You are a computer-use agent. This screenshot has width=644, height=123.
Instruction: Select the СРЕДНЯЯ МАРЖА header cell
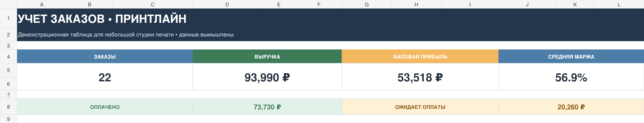(571, 56)
